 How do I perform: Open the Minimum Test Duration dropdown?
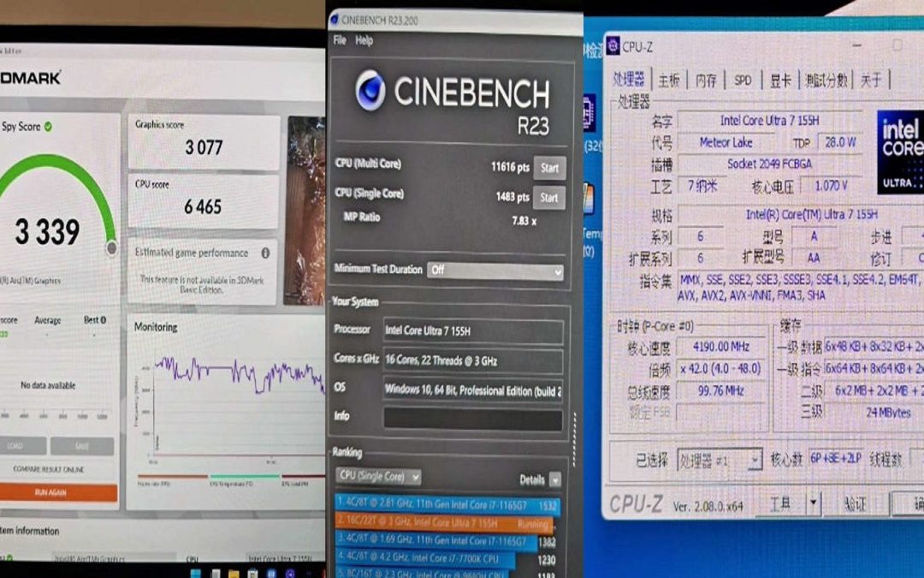tap(495, 270)
